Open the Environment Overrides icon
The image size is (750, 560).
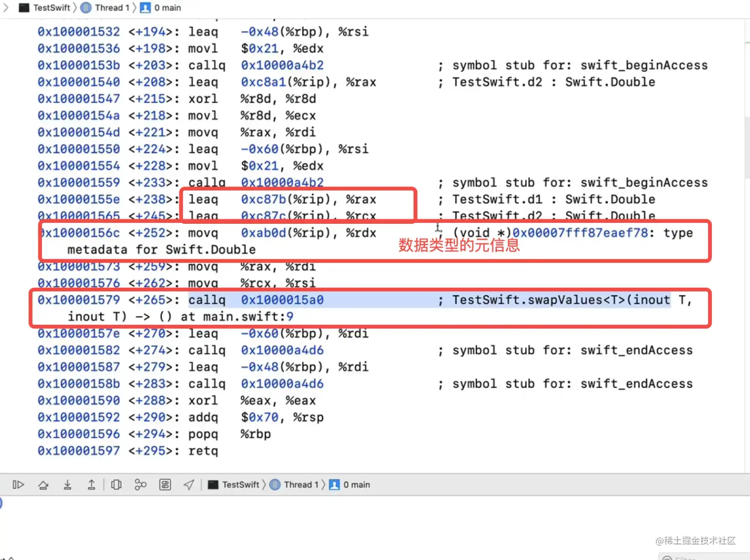coord(165,485)
